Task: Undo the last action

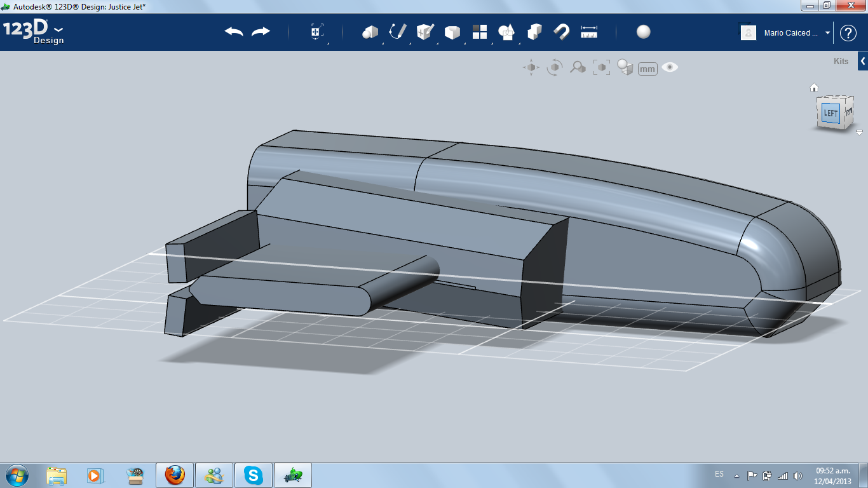Action: (234, 32)
